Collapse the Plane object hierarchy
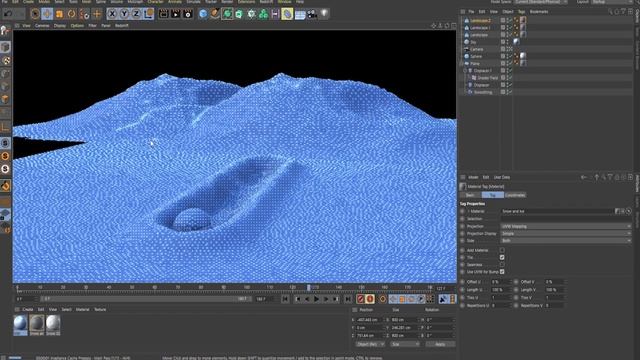 tap(462, 64)
